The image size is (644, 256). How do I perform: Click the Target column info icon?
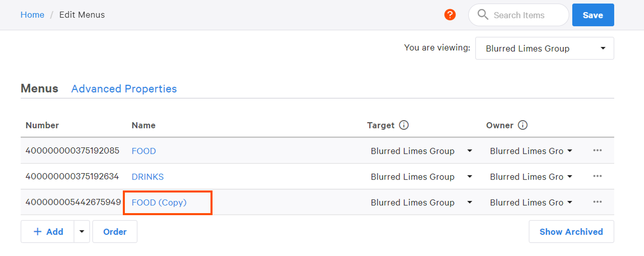pos(404,125)
